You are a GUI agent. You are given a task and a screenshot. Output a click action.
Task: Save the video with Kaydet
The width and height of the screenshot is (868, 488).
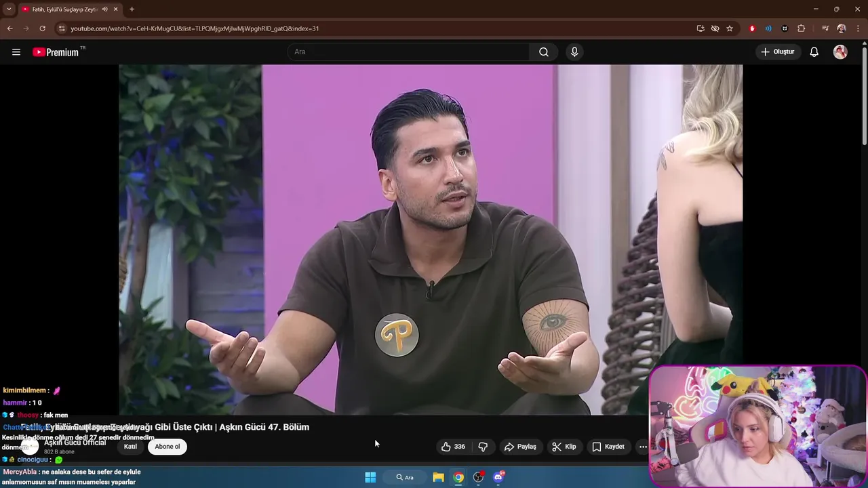tap(608, 447)
